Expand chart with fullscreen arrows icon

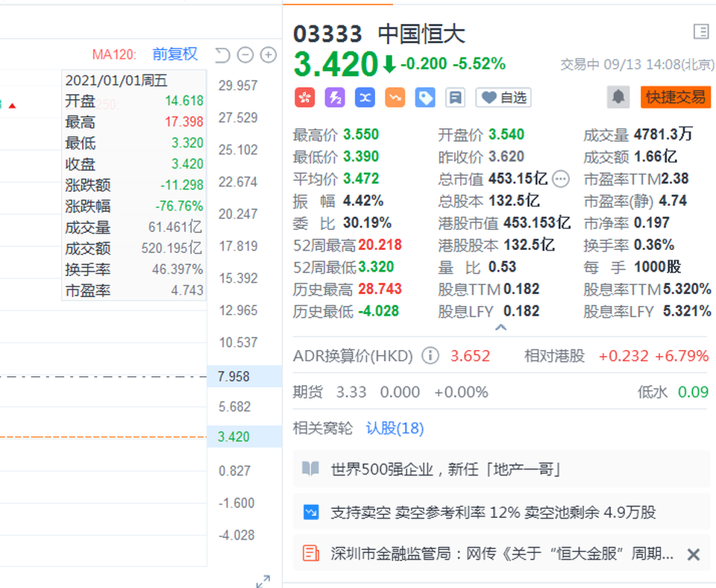(x=263, y=581)
